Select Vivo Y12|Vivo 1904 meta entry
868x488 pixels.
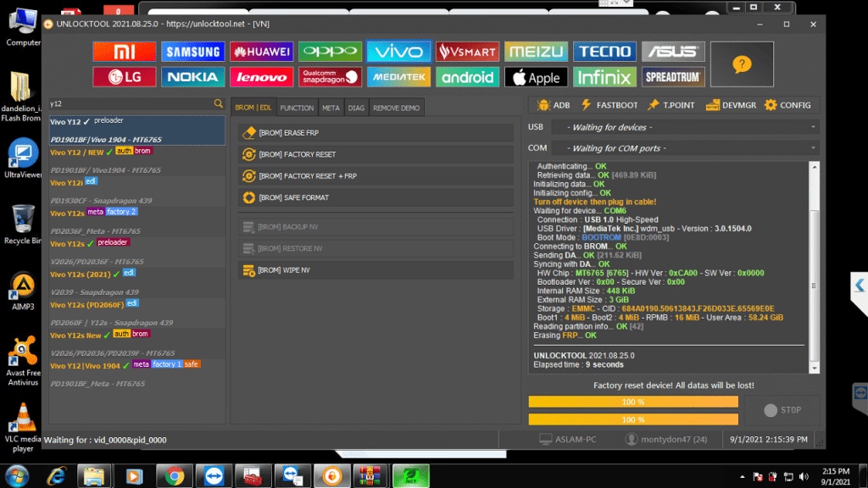136,373
